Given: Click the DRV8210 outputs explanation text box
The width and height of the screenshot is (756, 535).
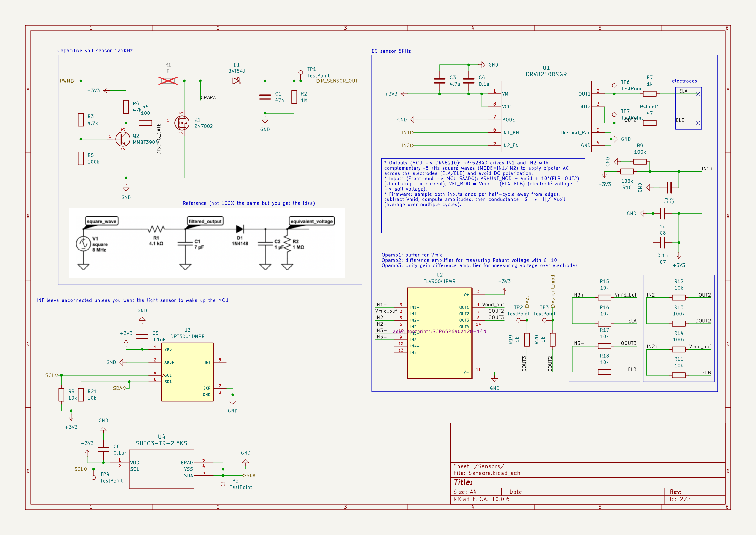Looking at the screenshot, I should coord(483,196).
